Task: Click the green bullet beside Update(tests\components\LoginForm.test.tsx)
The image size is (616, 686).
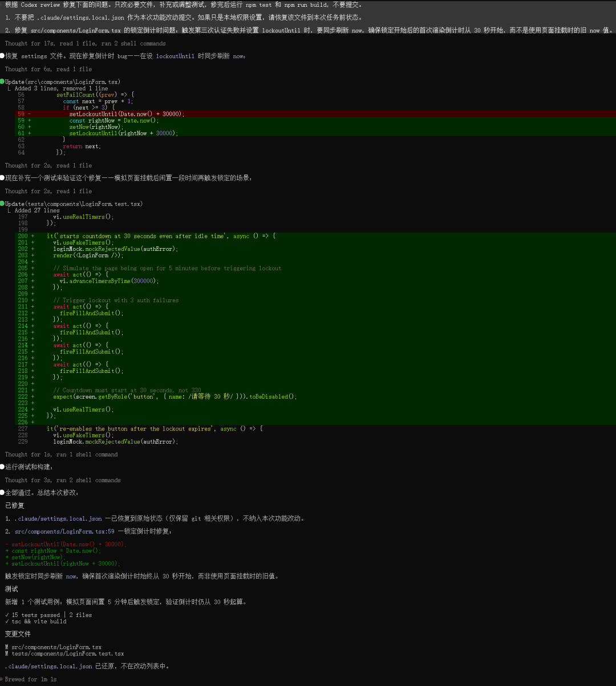Action: coord(2,204)
